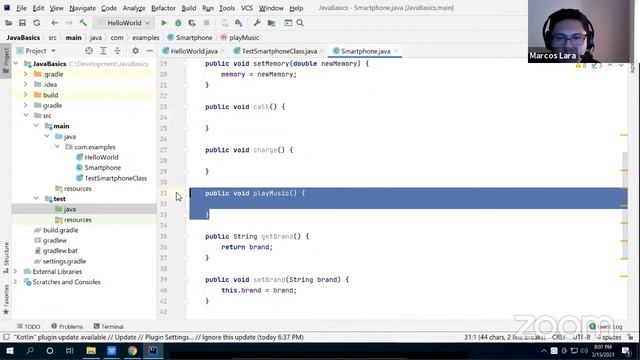
Task: Switch to HelloWorld.java tab
Action: (x=194, y=51)
